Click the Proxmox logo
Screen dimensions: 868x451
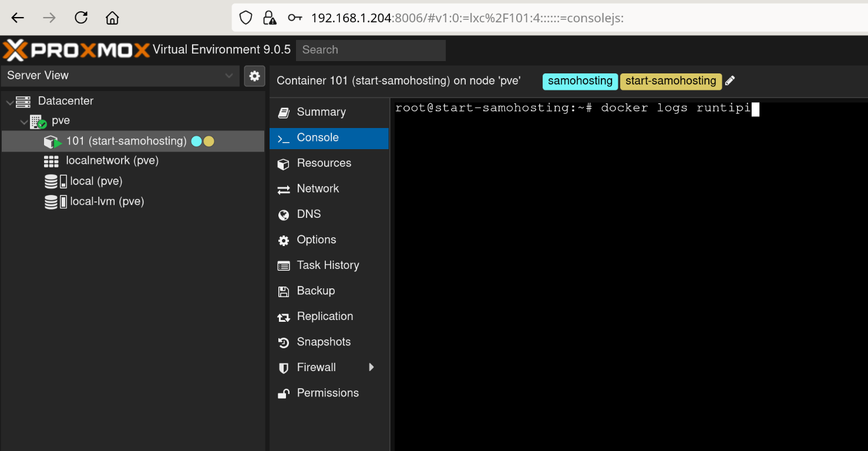[x=76, y=50]
